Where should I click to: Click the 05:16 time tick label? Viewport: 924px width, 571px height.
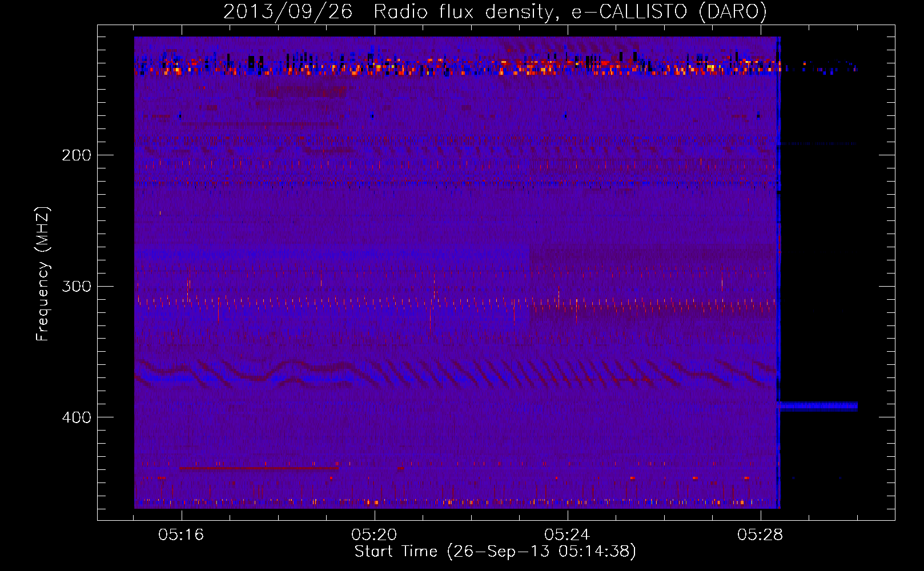point(181,535)
